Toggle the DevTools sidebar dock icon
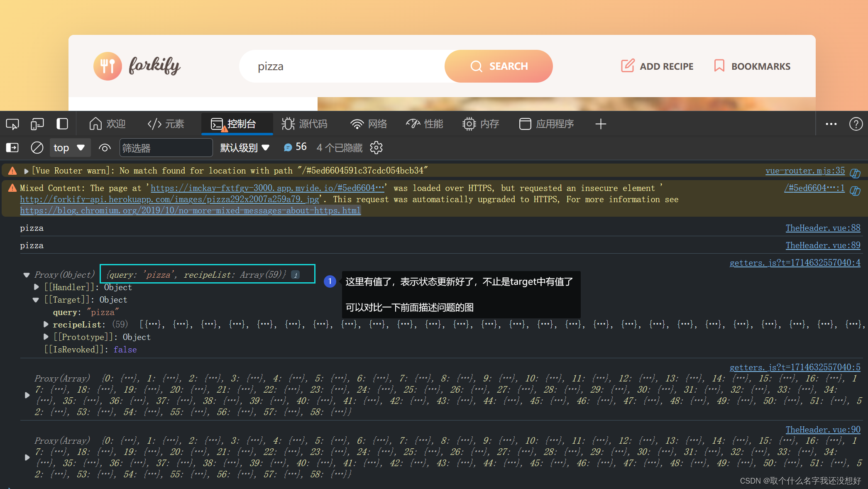 [x=62, y=124]
